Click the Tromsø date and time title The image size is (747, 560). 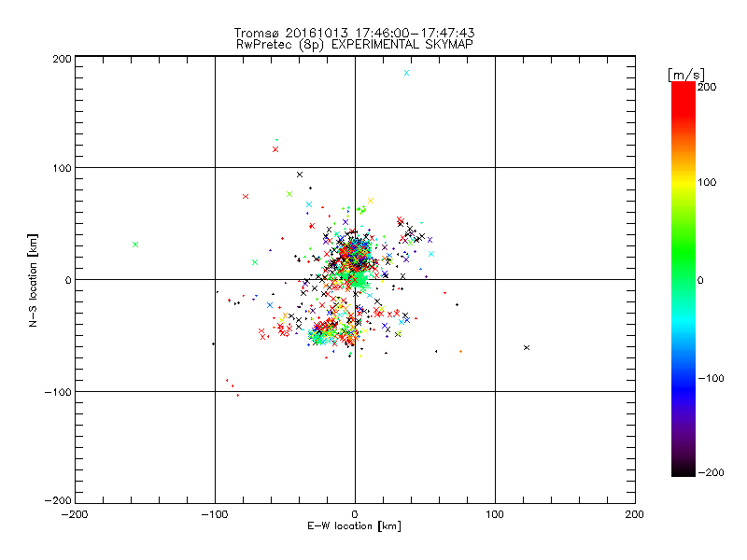pyautogui.click(x=354, y=33)
